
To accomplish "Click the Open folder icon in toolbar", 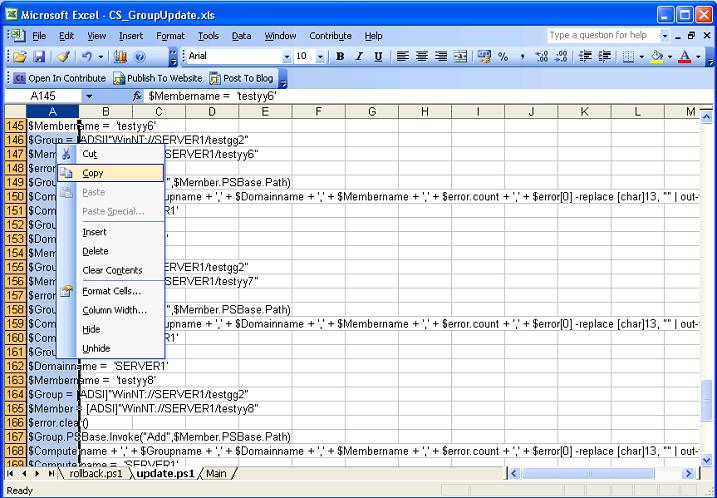I will pyautogui.click(x=19, y=57).
